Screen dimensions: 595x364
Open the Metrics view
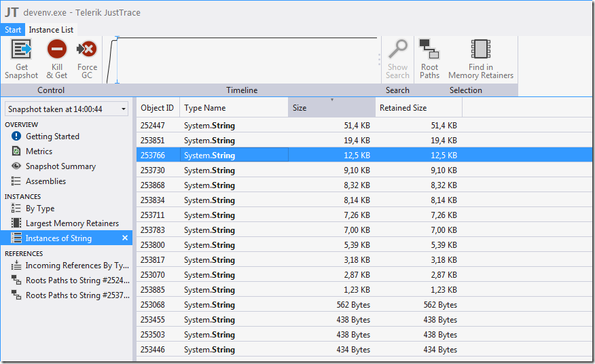[39, 151]
